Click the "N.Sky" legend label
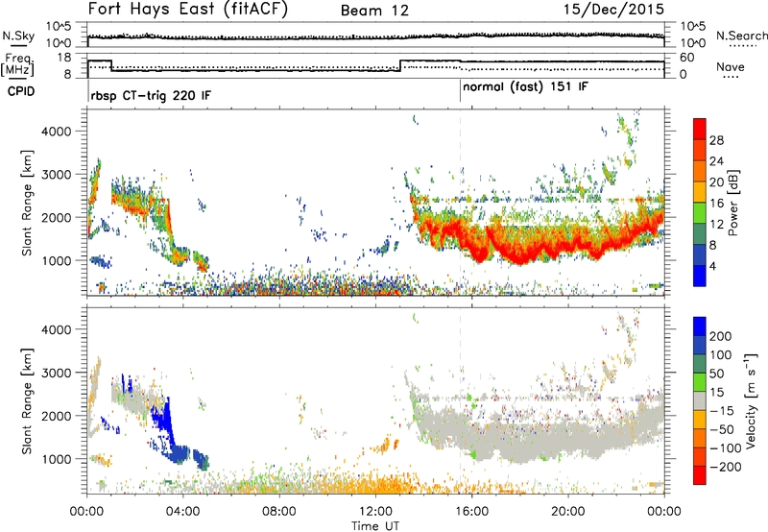 point(18,36)
